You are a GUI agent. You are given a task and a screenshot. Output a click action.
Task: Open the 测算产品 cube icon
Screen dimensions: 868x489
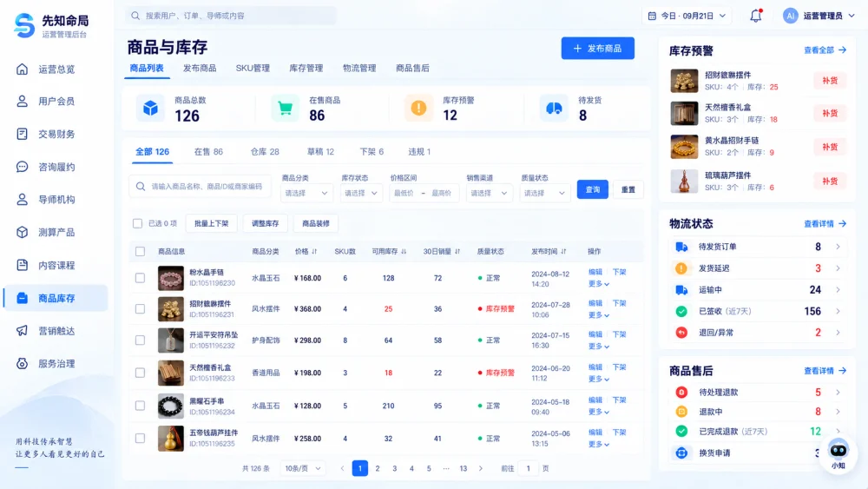23,232
